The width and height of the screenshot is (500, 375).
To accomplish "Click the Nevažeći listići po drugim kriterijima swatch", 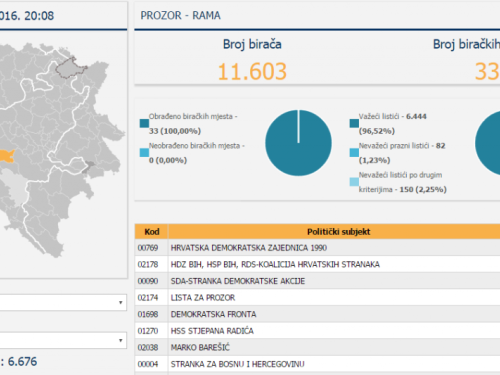I will [354, 182].
